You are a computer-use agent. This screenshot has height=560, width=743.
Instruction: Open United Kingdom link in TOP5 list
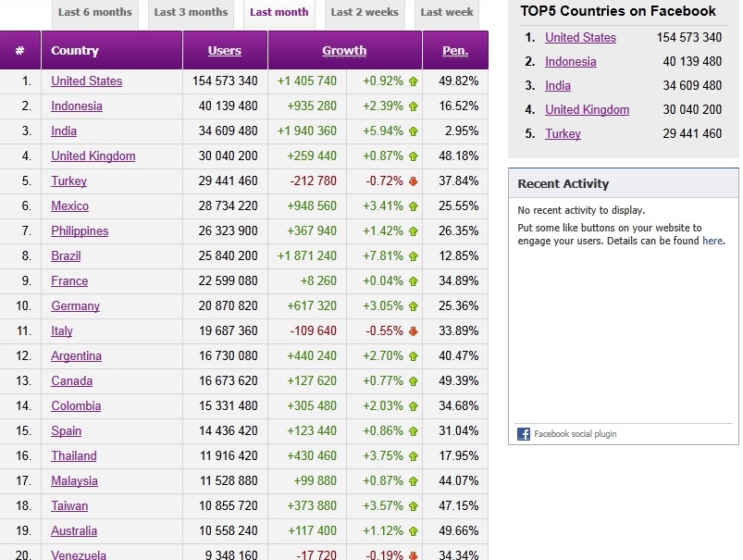point(587,109)
